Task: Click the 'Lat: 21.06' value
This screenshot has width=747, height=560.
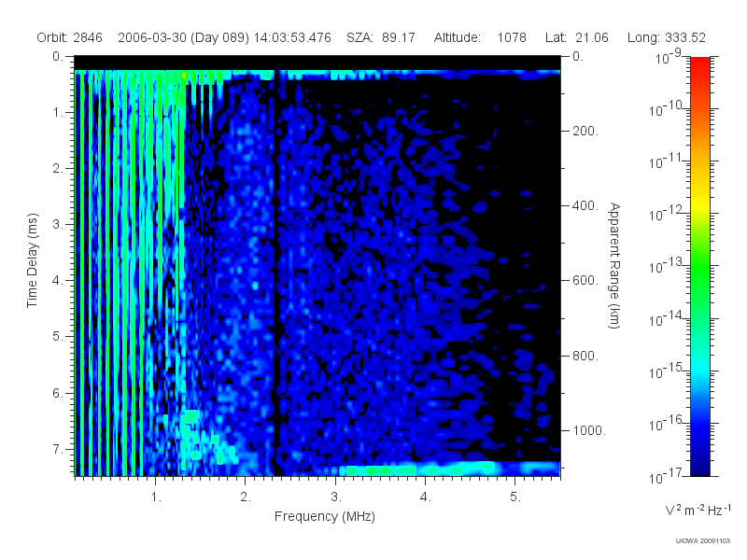Action: tap(577, 37)
